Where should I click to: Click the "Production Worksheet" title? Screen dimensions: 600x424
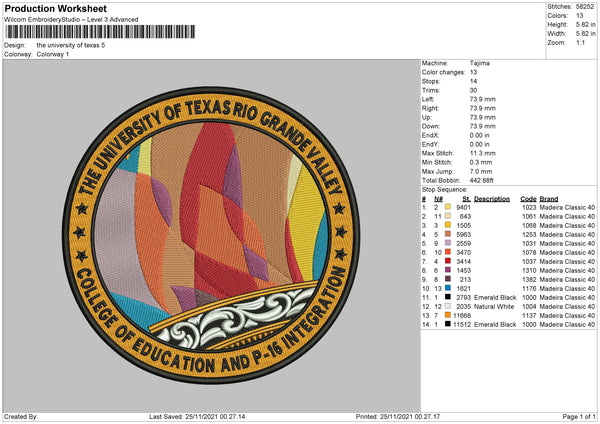56,8
